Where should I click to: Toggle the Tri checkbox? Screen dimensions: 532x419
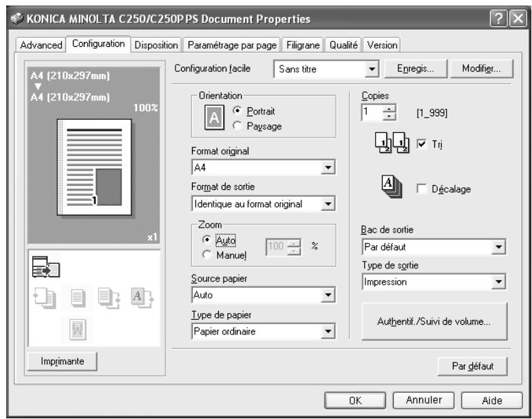click(x=422, y=144)
